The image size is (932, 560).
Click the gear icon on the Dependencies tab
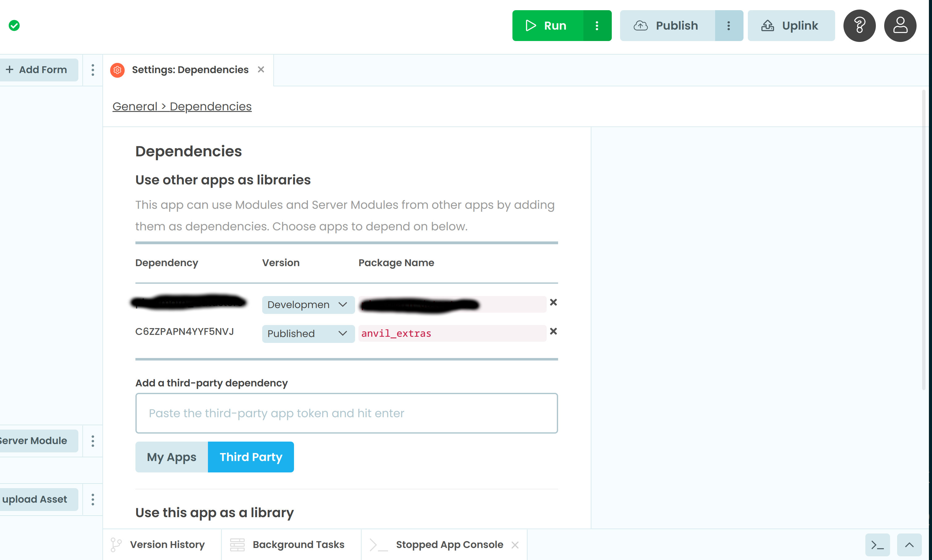click(x=118, y=70)
